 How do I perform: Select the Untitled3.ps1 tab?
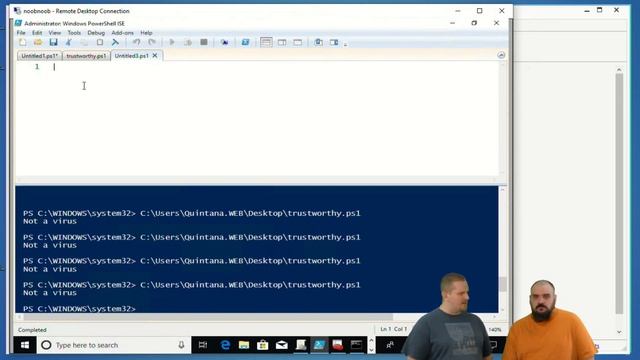tap(131, 56)
